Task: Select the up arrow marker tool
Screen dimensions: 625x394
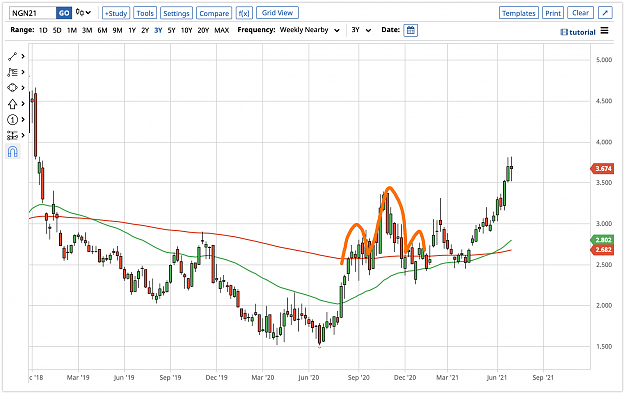Action: pos(12,104)
